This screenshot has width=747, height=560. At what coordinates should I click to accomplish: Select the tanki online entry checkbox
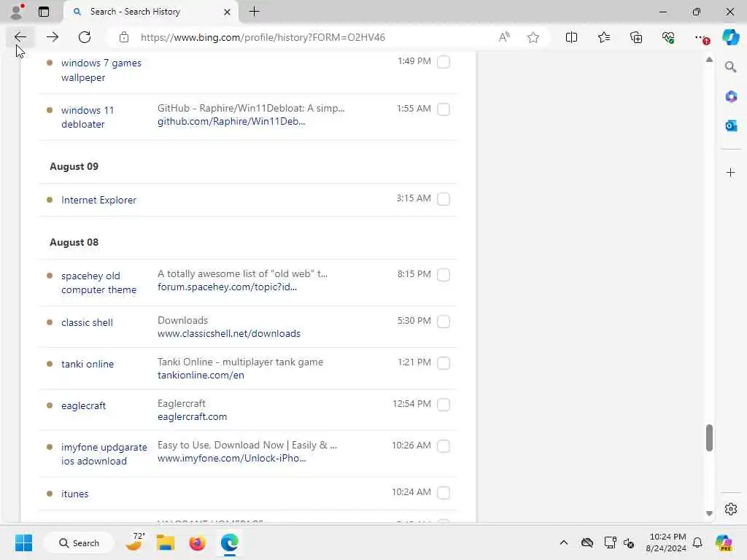[444, 363]
